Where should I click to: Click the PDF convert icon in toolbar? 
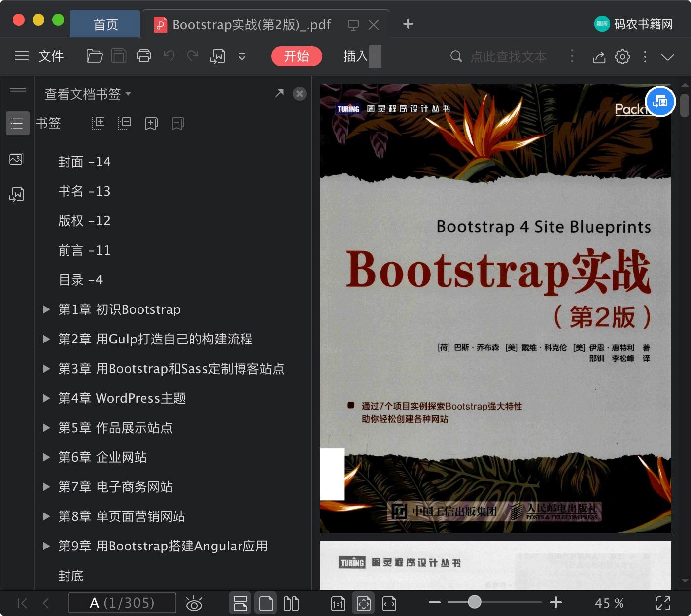click(x=217, y=56)
